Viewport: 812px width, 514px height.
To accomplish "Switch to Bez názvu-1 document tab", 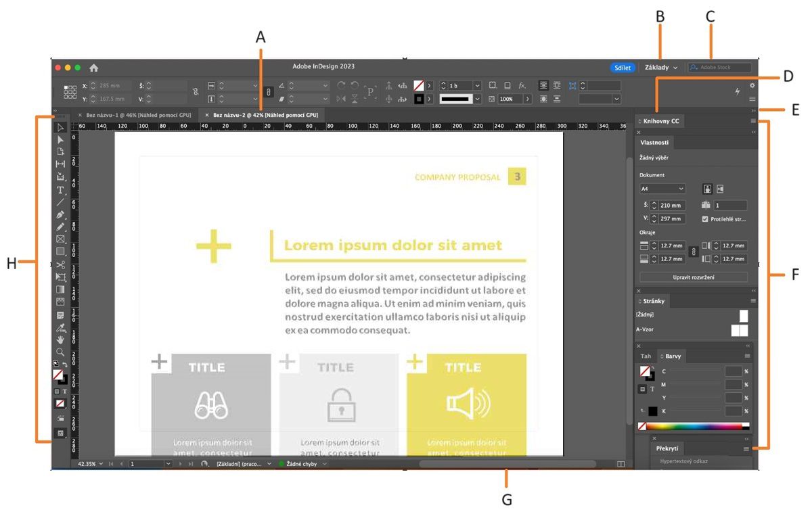I will click(138, 116).
